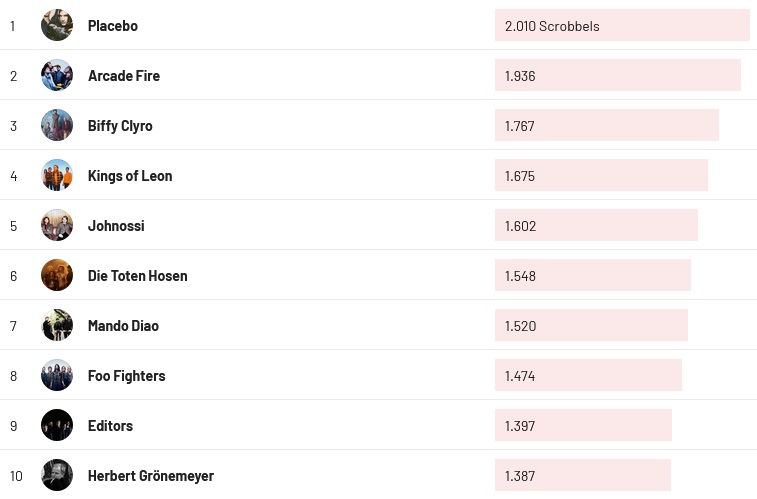This screenshot has height=499, width=757.
Task: Click Placebo's 2.010 Scrobbels bar
Action: tap(621, 26)
